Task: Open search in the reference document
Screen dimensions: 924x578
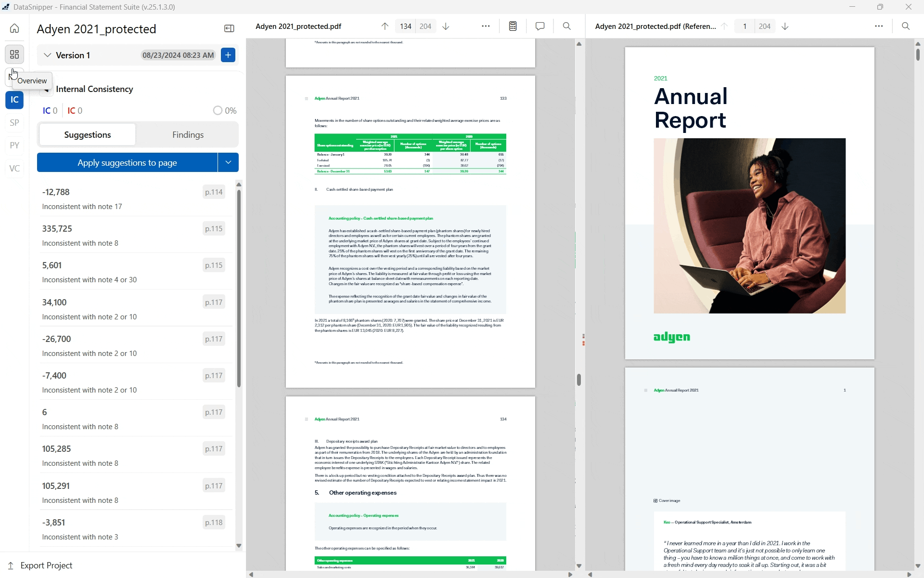Action: point(906,26)
